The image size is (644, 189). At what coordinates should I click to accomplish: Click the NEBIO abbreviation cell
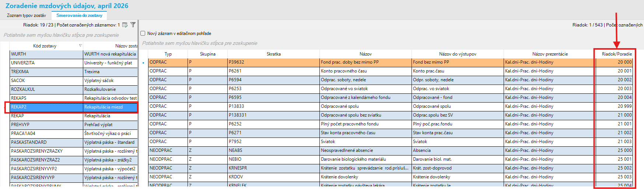tap(273, 159)
